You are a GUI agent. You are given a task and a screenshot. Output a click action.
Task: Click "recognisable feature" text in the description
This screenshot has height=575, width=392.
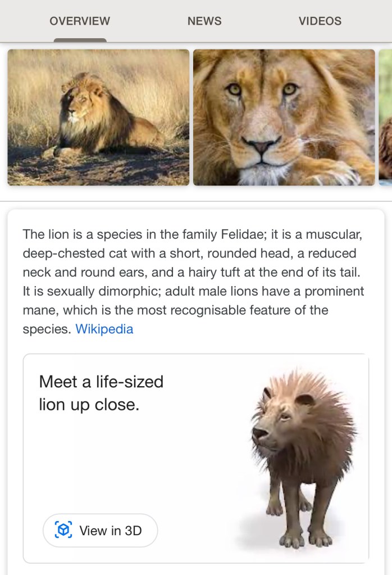[235, 310]
